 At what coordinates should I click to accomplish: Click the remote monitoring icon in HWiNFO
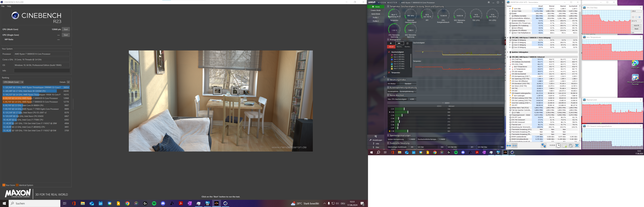pos(544,146)
